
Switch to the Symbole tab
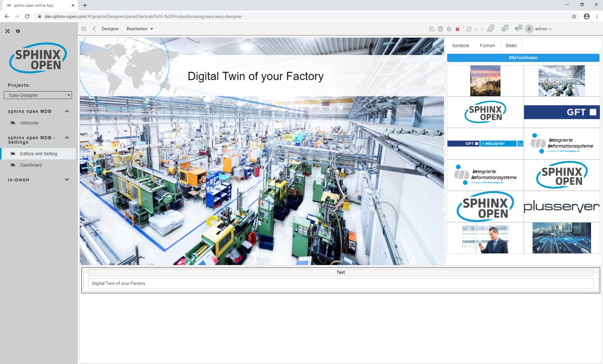tap(460, 46)
